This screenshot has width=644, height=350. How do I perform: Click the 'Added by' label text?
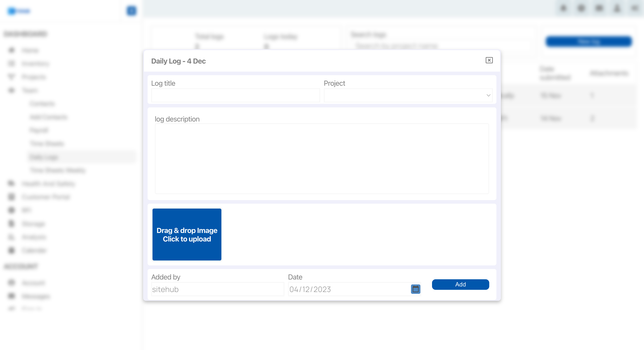click(166, 277)
